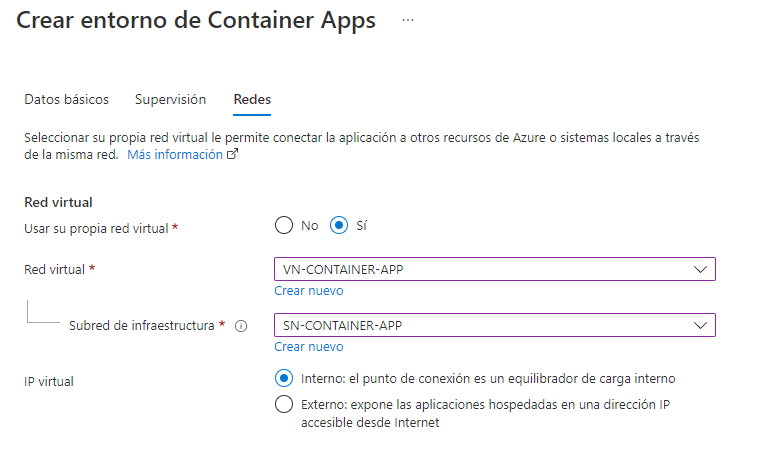The image size is (759, 456).
Task: Click Crear nuevo under the Subred de infraestructura dropdown
Action: [309, 347]
